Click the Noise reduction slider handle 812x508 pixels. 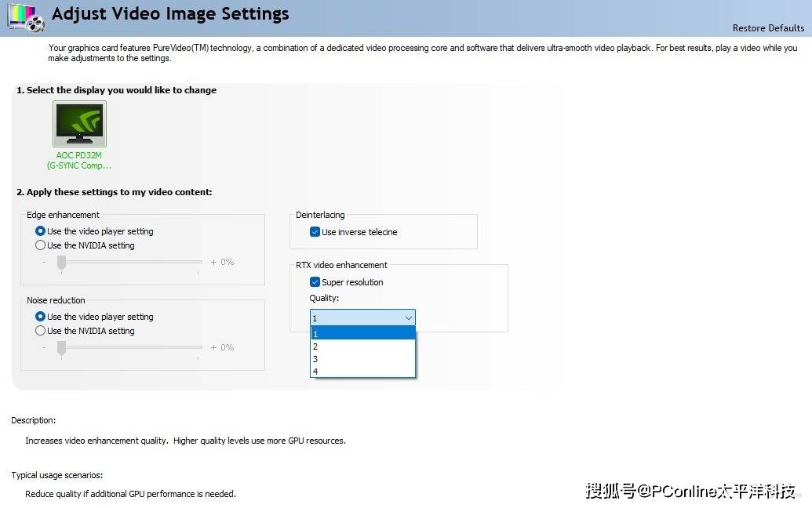61,348
